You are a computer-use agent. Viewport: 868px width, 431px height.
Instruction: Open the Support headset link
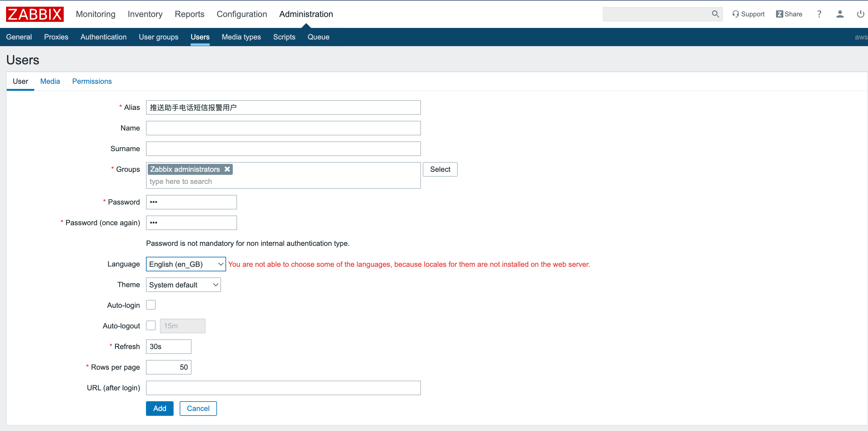tap(748, 14)
